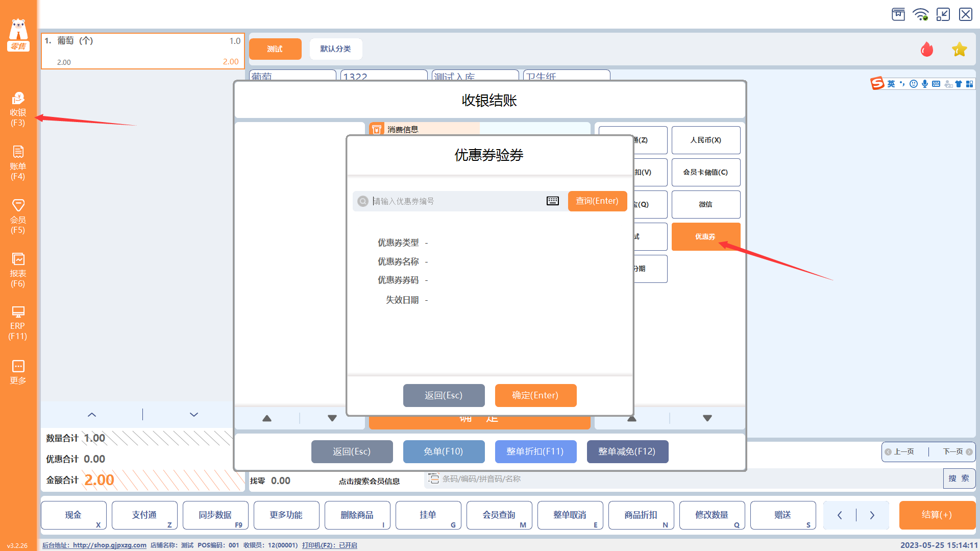The width and height of the screenshot is (980, 551).
Task: Click 返回(Esc) in checkout window
Action: click(352, 451)
